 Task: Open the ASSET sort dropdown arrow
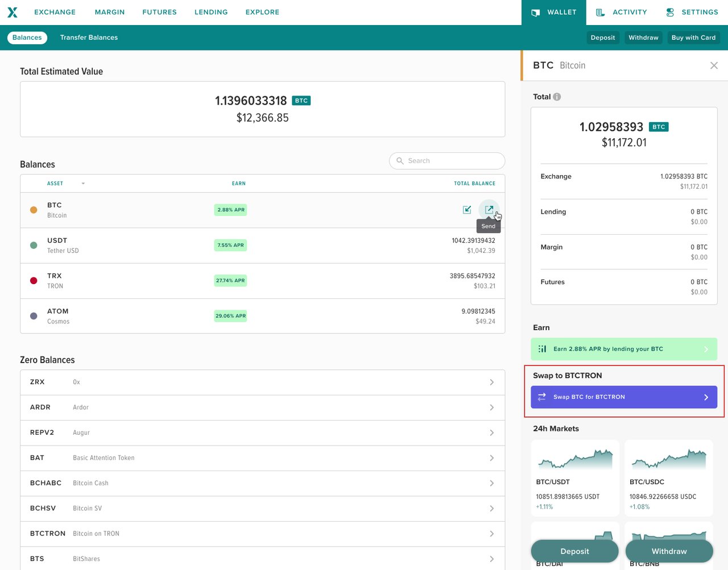[83, 184]
